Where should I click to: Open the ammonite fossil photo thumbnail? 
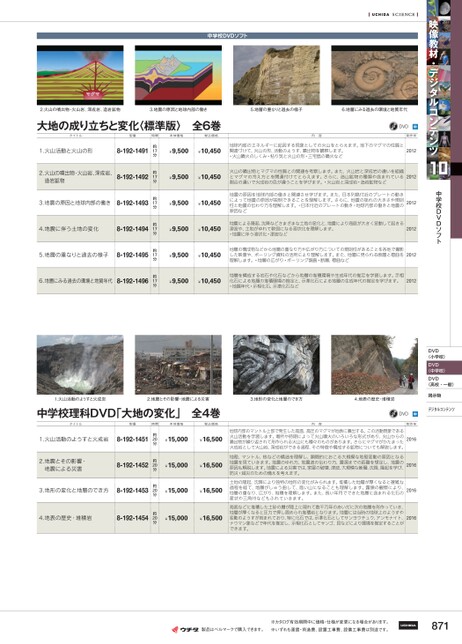pos(375,75)
